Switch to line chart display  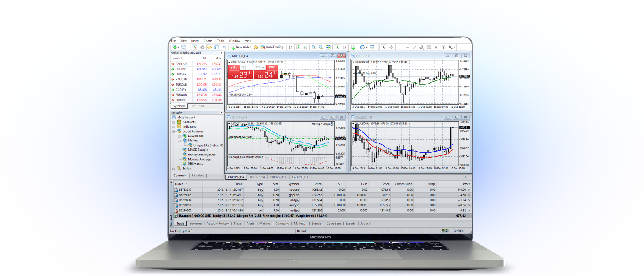point(305,47)
